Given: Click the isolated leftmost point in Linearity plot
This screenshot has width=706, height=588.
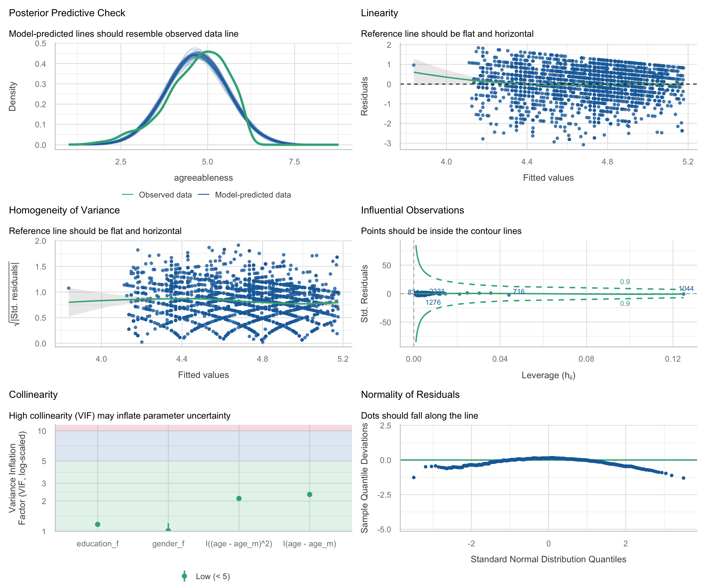Looking at the screenshot, I should tap(413, 65).
